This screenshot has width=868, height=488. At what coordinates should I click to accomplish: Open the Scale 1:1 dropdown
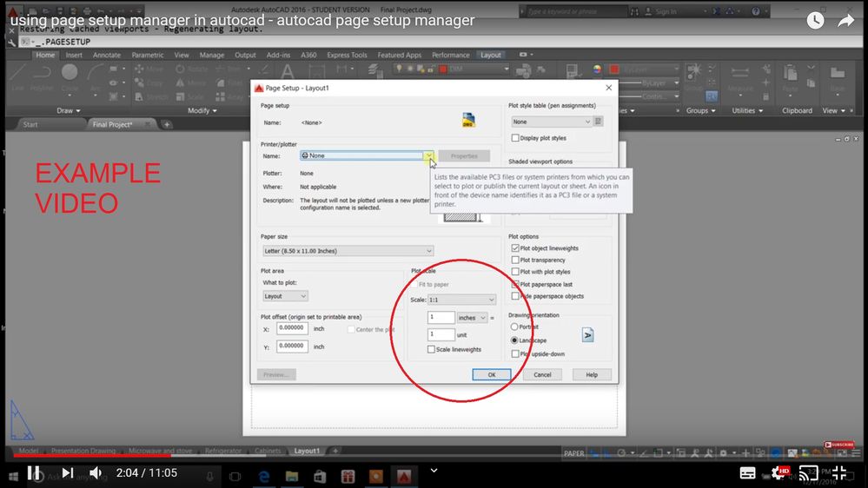tap(461, 300)
